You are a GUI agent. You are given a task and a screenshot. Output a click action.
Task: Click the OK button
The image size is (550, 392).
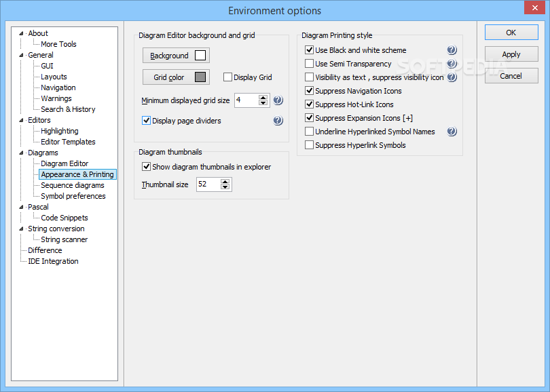click(511, 33)
